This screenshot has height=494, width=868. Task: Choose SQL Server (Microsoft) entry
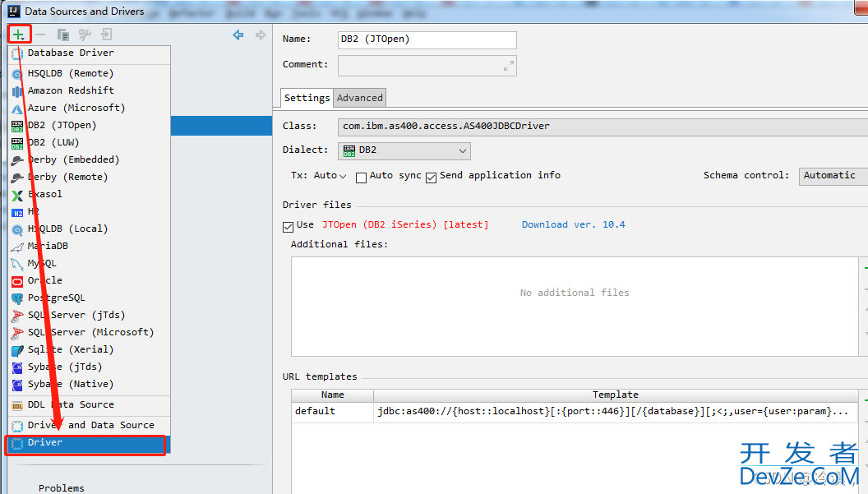[90, 332]
